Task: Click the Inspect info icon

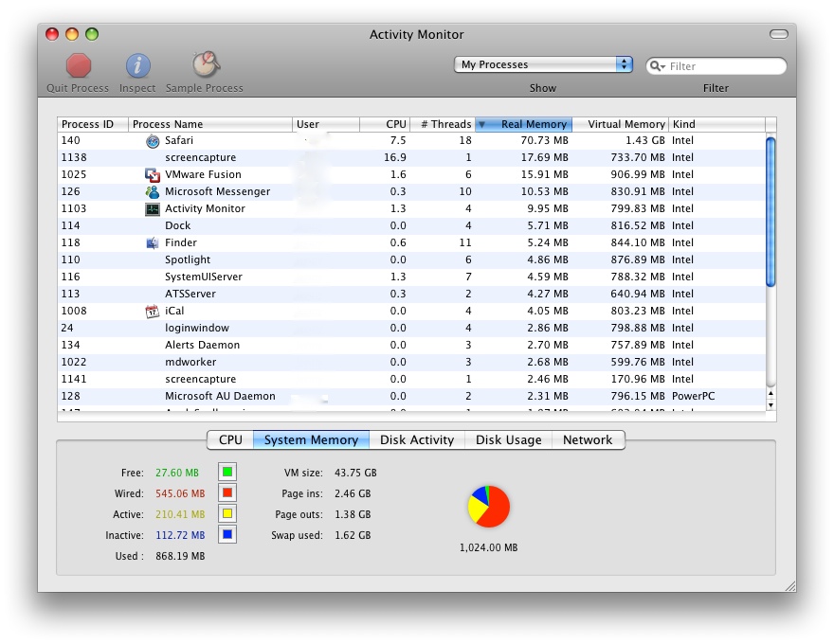Action: click(137, 65)
